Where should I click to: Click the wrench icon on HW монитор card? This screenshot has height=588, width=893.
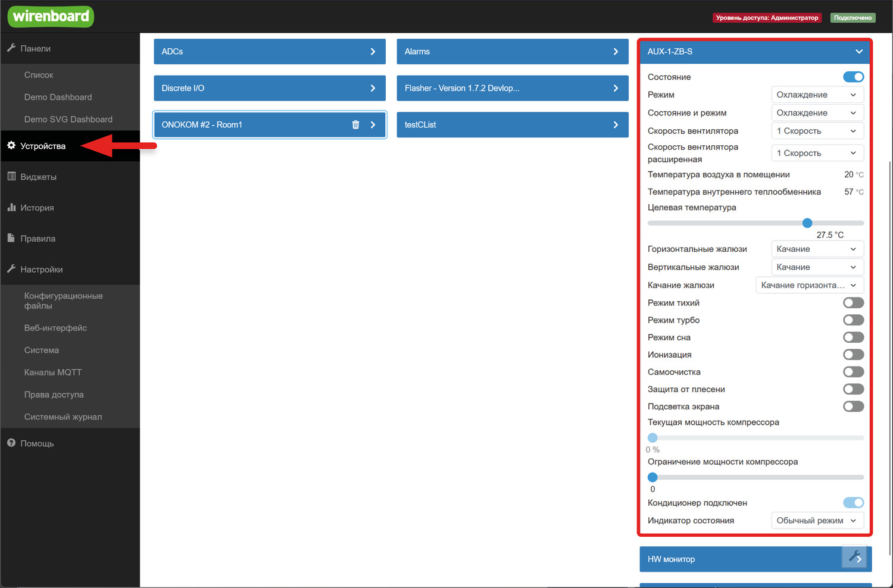[x=854, y=557]
